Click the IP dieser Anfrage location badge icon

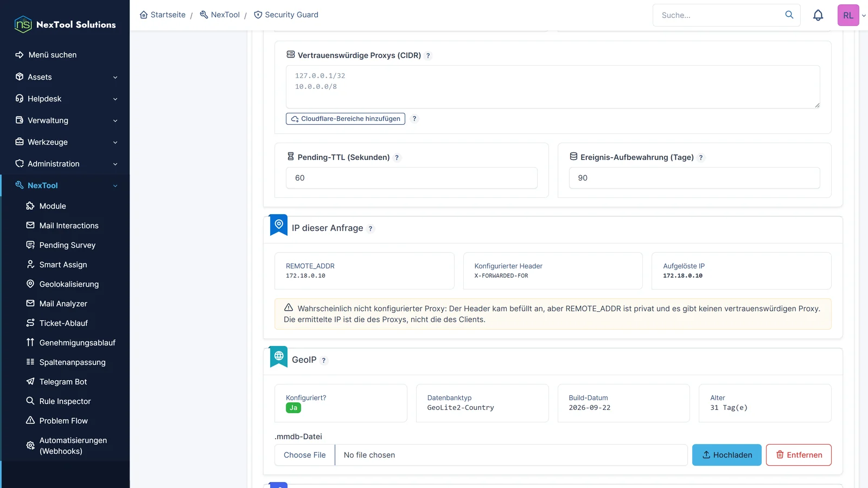coord(279,225)
